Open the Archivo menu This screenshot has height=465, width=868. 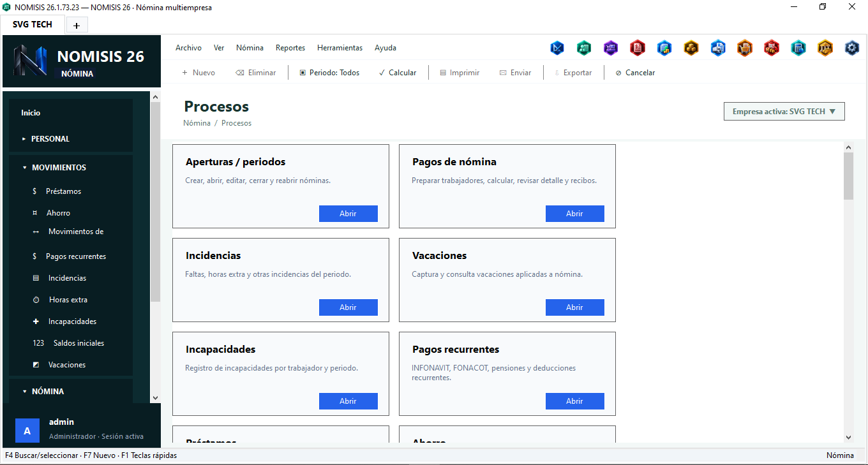(188, 48)
